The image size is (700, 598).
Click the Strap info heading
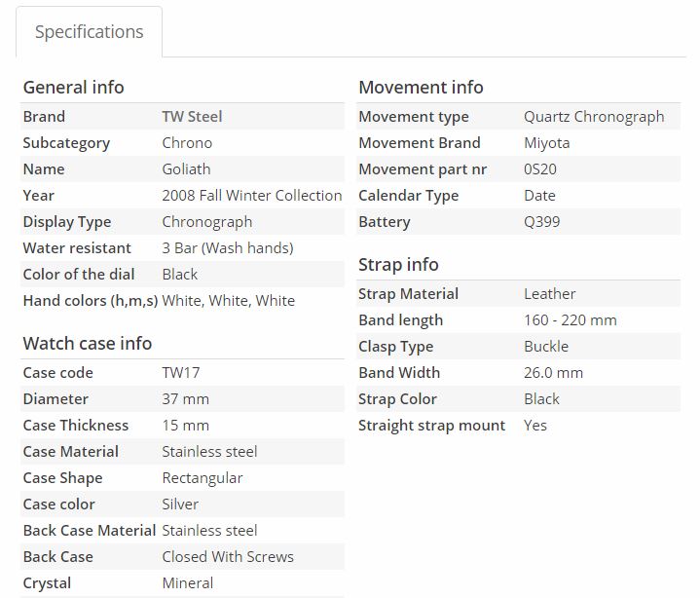pos(398,264)
